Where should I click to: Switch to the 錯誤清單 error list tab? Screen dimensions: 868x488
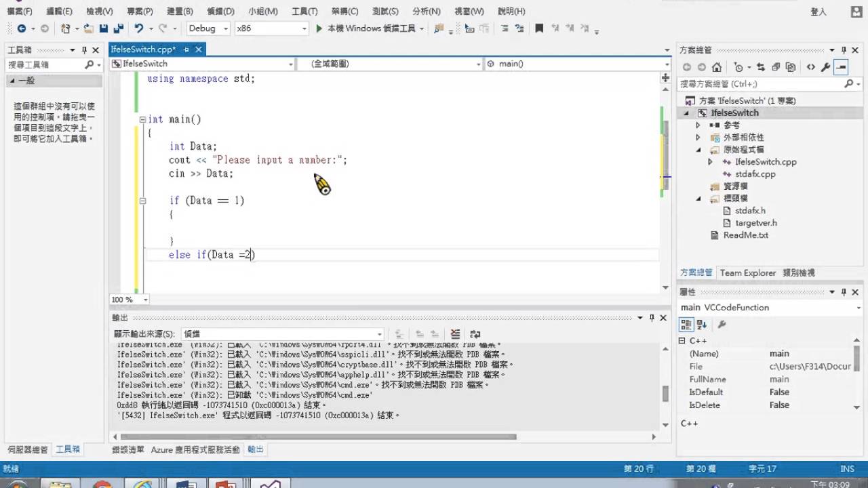click(x=128, y=449)
